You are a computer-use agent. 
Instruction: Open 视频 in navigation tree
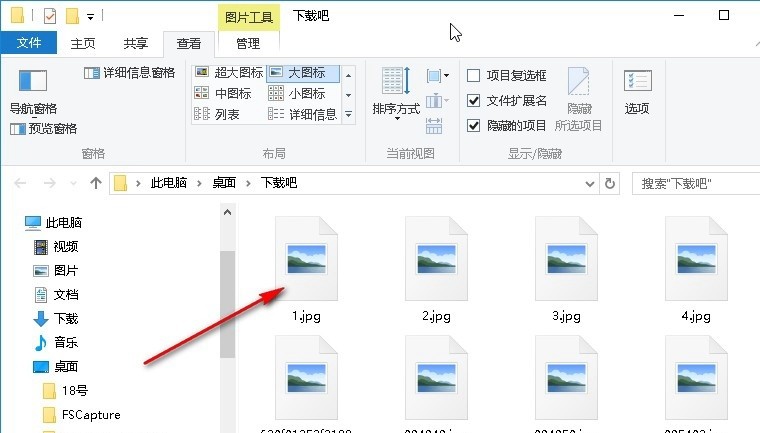[x=56, y=247]
